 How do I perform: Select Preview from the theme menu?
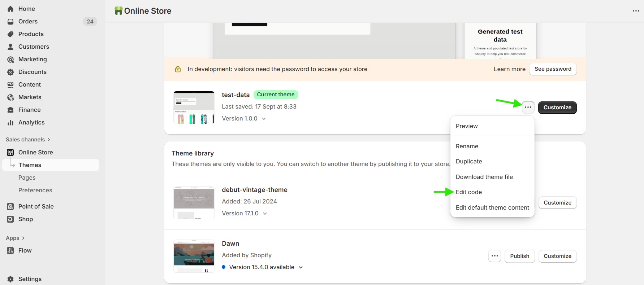tap(492, 126)
